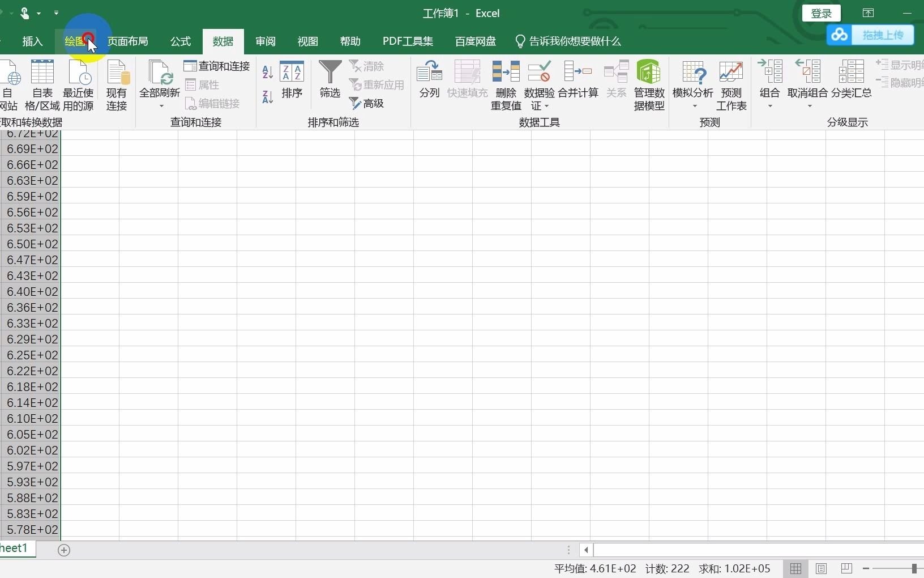Click the 筛选 filter funnel icon
Screen dimensions: 924x578
[330, 80]
